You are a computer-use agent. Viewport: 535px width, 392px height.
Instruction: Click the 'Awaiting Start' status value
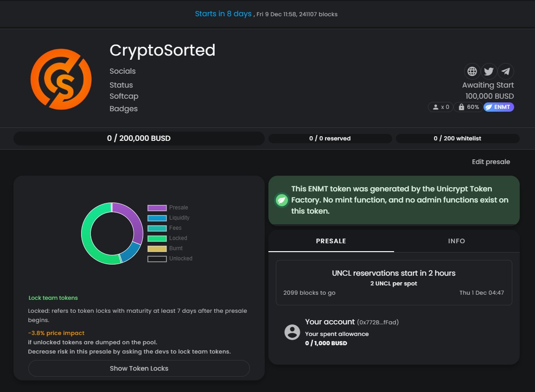pos(488,85)
